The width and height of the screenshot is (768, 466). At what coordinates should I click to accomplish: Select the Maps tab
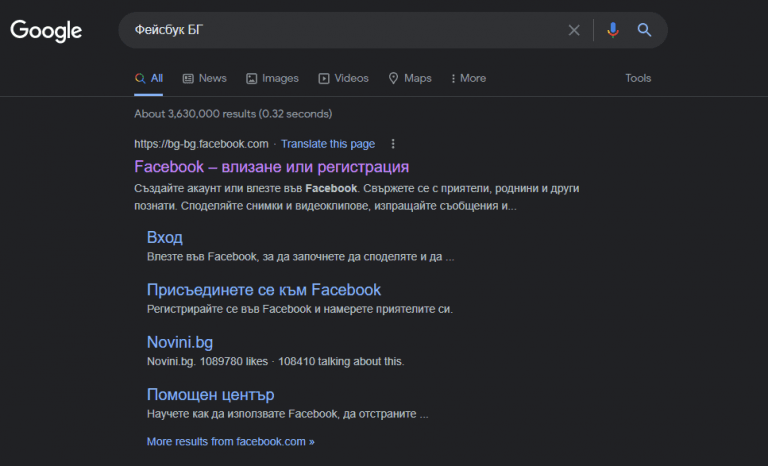tap(411, 78)
